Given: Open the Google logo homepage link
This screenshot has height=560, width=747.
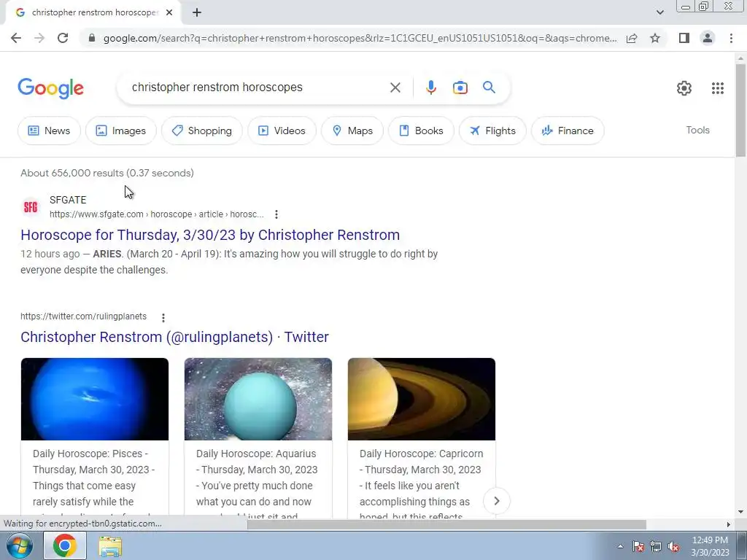Looking at the screenshot, I should tap(50, 88).
